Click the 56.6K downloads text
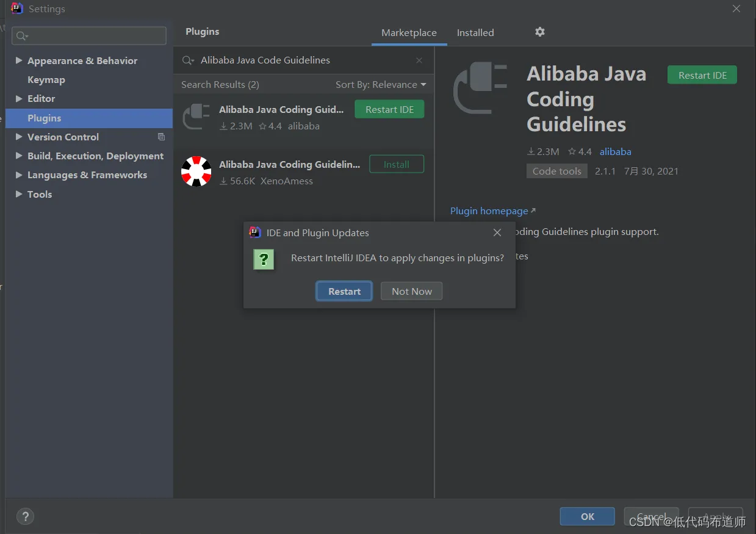Screen dimensions: 756x534 pos(237,181)
